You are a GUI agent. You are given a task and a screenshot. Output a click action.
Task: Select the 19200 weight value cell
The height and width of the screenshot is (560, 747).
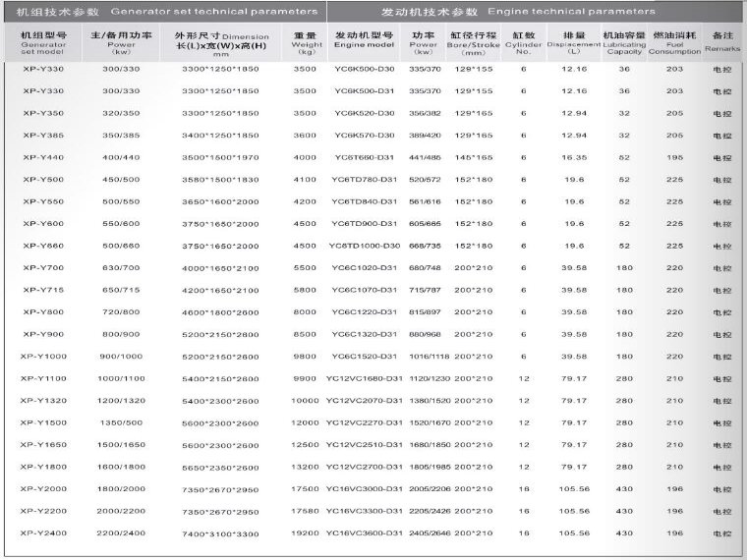[306, 532]
